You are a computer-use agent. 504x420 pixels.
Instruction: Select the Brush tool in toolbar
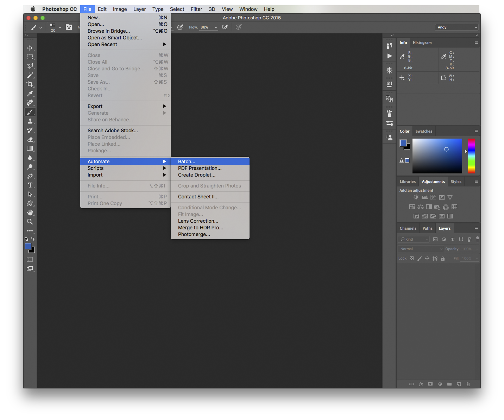[30, 112]
